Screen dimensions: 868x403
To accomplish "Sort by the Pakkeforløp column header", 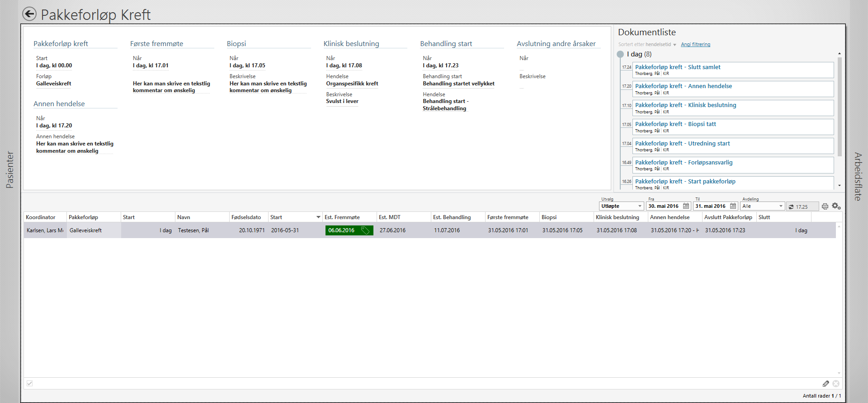I will (x=94, y=217).
